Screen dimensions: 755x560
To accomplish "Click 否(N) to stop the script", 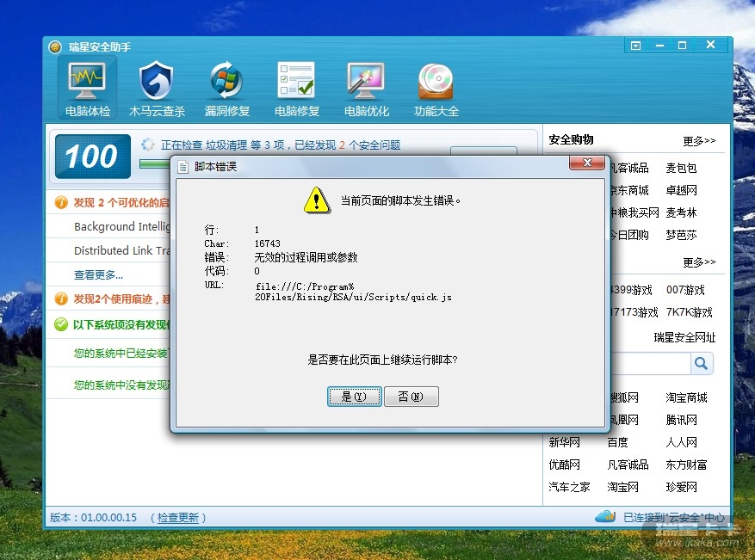I will pos(412,397).
